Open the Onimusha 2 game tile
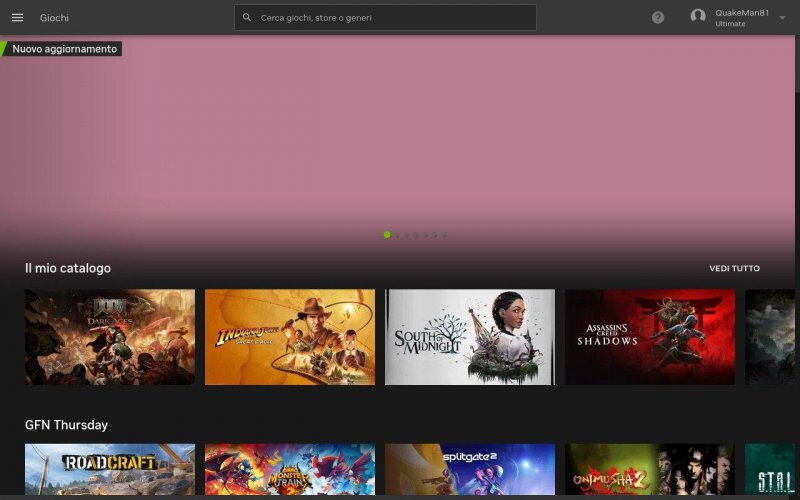800x500 pixels. tap(650, 468)
